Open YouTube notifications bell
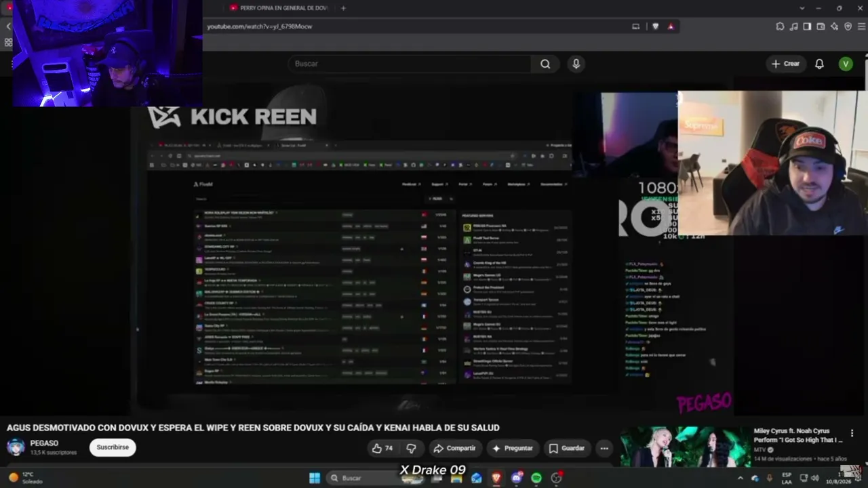 coord(819,64)
